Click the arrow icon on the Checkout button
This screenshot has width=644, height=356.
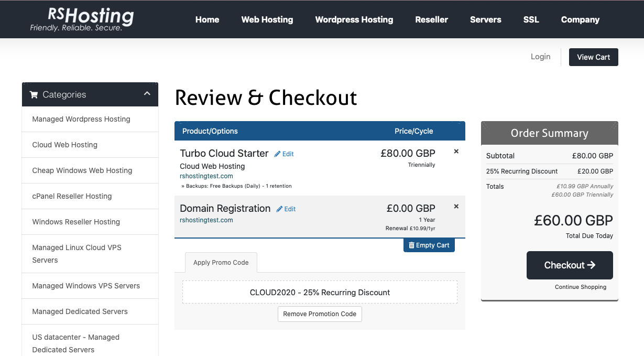pyautogui.click(x=592, y=265)
